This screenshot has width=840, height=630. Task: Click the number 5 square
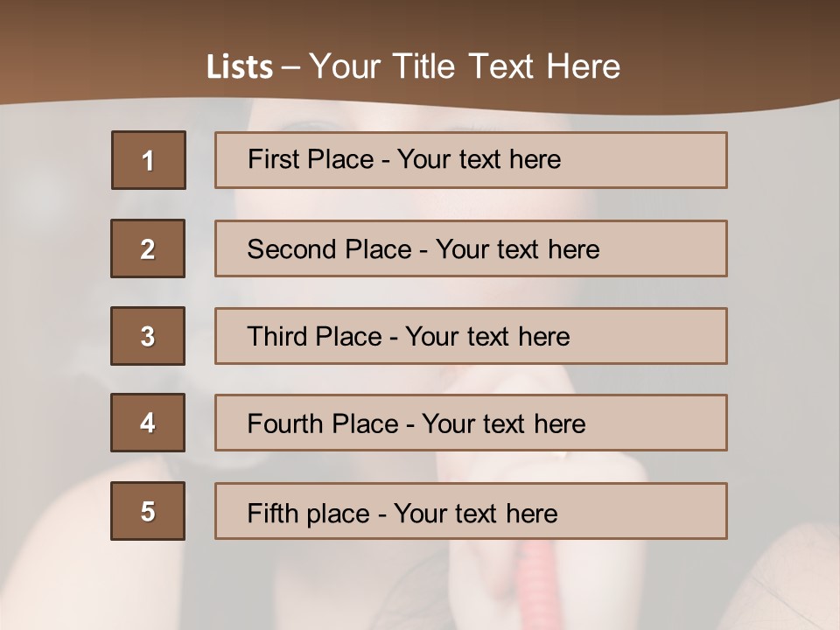pos(148,511)
